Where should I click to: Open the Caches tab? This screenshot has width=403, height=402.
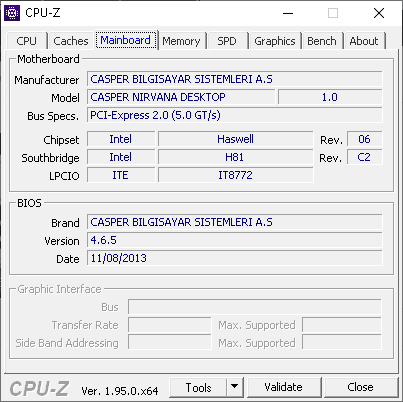tap(71, 41)
